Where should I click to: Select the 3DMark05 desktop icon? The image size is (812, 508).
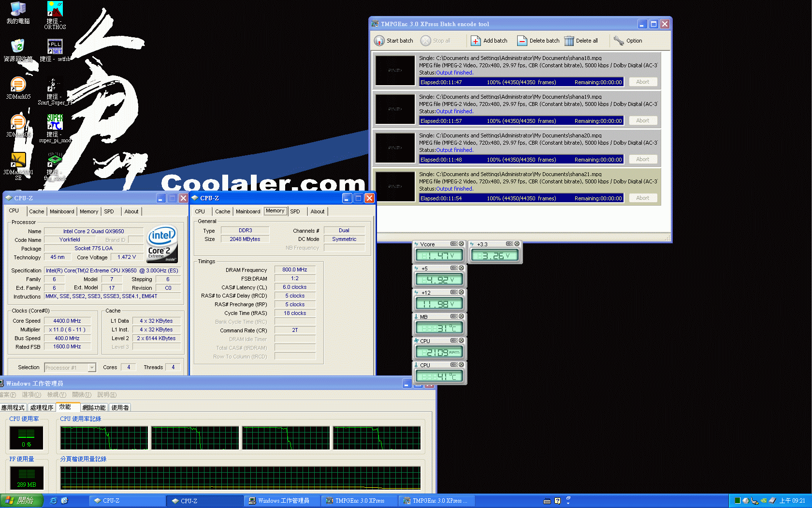click(x=18, y=84)
